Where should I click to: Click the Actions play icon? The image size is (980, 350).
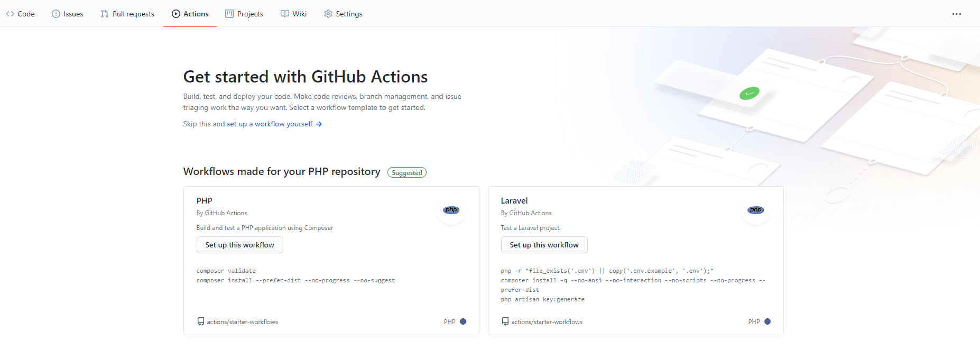pyautogui.click(x=175, y=14)
